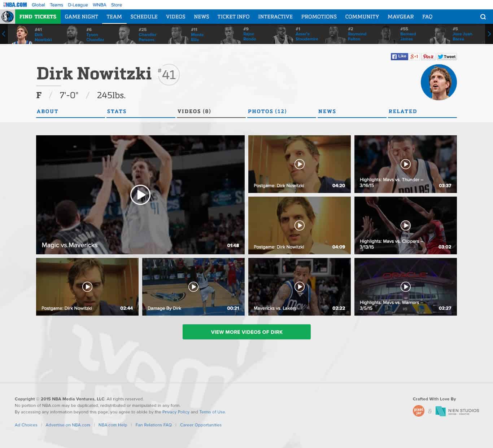Open the Ticket Info menu
Screen dimensions: 493x448
(234, 17)
